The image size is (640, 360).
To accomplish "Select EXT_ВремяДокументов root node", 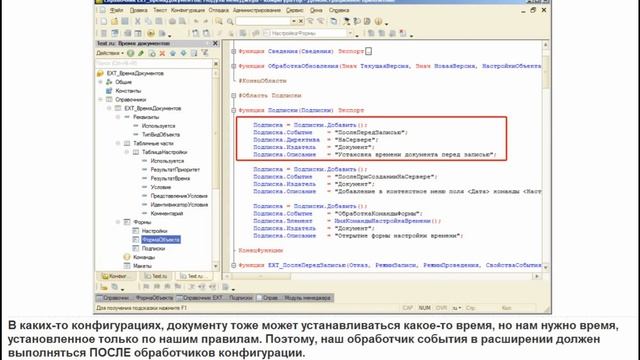I will point(135,73).
